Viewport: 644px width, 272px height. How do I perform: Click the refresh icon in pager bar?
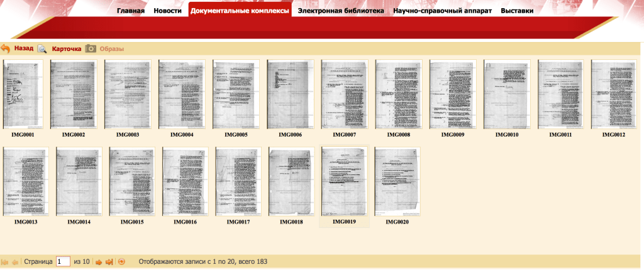121,261
